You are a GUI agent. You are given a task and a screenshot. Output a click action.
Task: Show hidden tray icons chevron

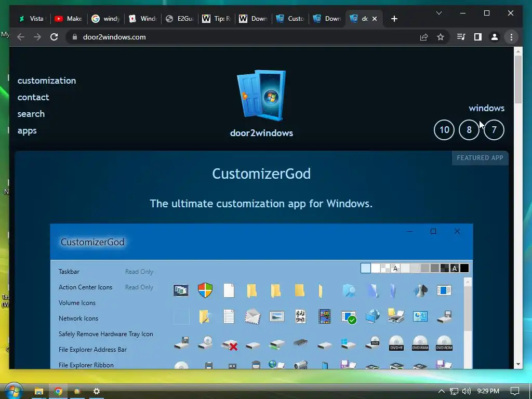pos(442,391)
